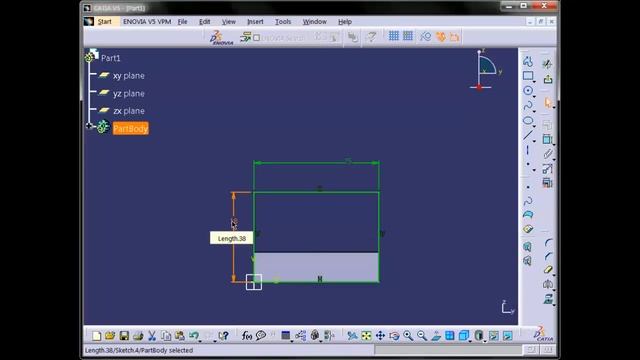Click the Pan arrows icon
This screenshot has height=360, width=640.
point(380,336)
